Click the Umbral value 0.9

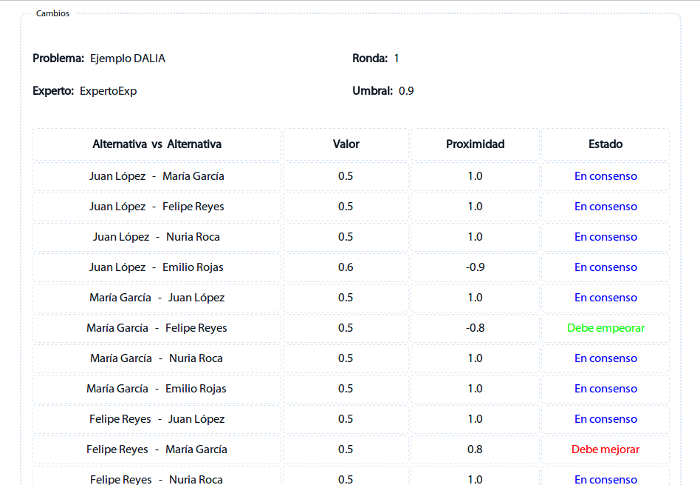(406, 91)
